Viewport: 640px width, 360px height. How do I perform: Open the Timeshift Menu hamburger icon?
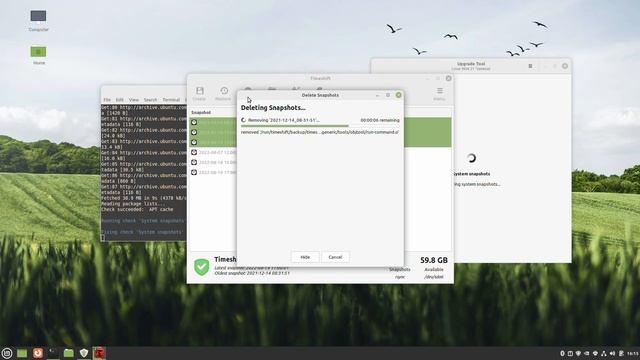(x=439, y=91)
